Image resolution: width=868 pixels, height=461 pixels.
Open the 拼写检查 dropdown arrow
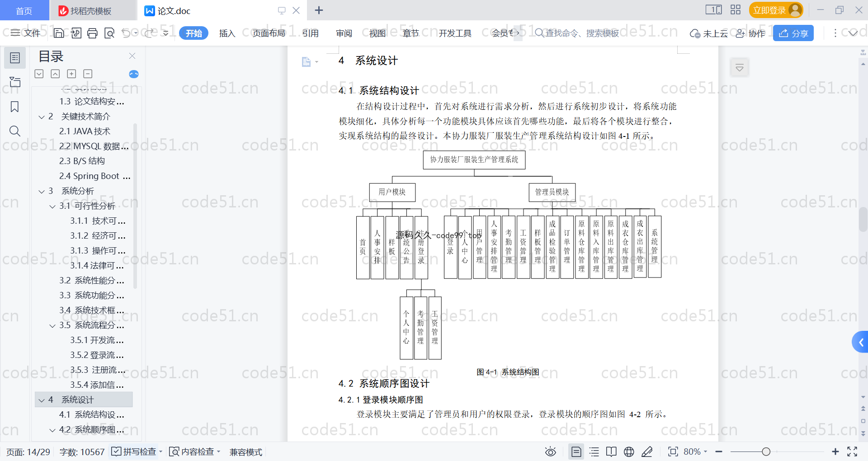[x=160, y=452]
